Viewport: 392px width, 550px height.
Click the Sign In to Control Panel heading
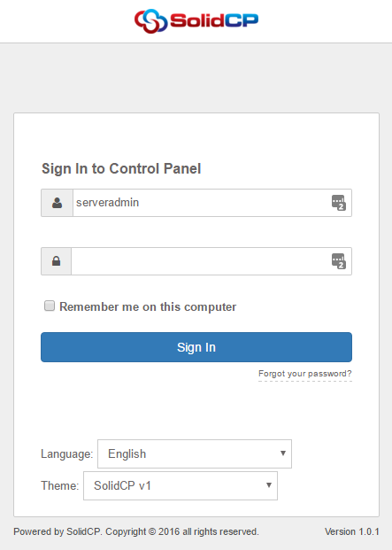[121, 168]
